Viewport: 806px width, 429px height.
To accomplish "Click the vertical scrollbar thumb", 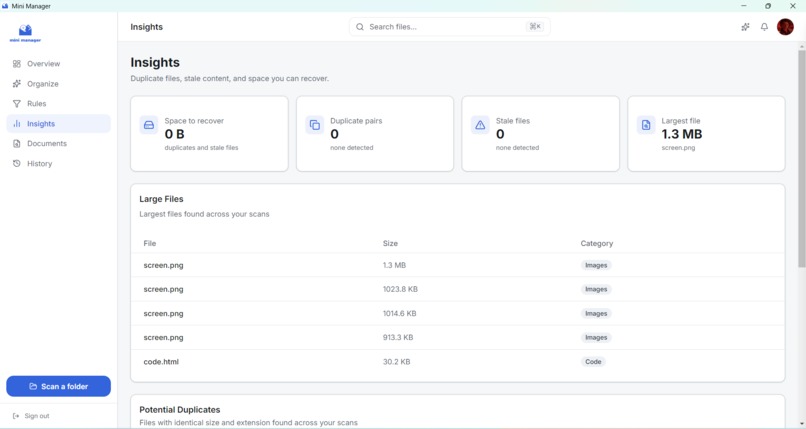I will pos(801,158).
